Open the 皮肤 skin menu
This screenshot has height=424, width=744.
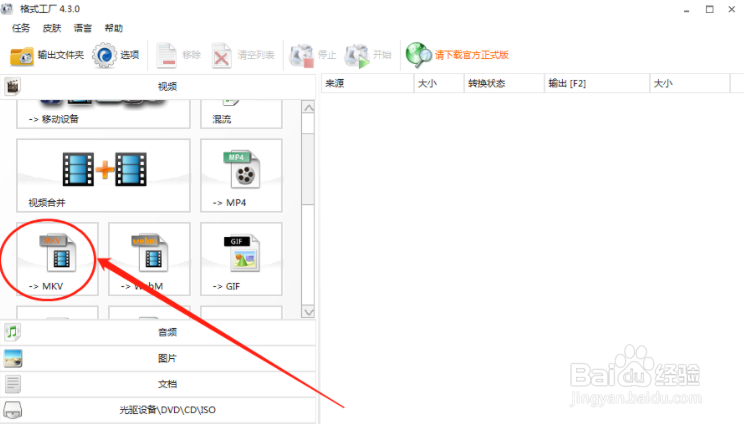pyautogui.click(x=52, y=28)
